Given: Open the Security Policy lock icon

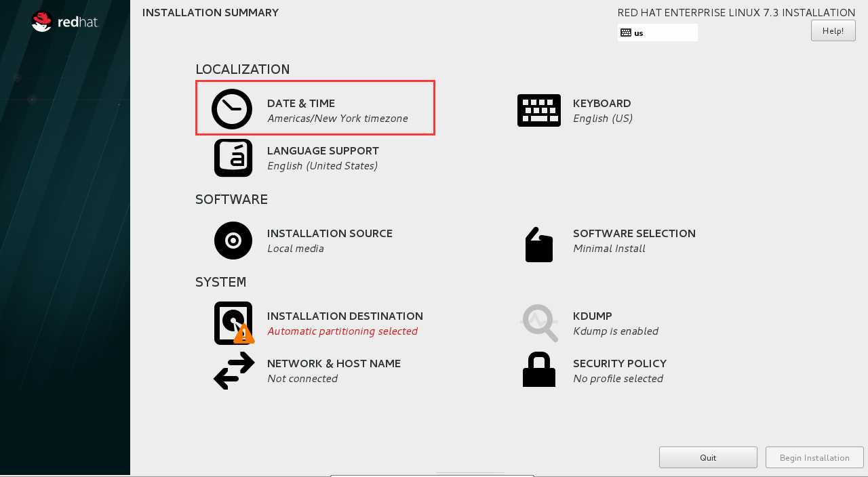Looking at the screenshot, I should click(539, 370).
